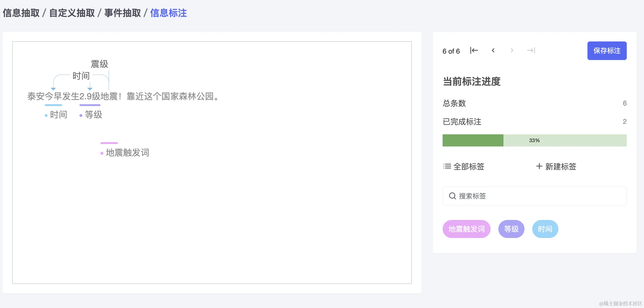Viewport: 644px width, 308px height.
Task: Select the 地震触发词 tag chip
Action: tap(467, 229)
